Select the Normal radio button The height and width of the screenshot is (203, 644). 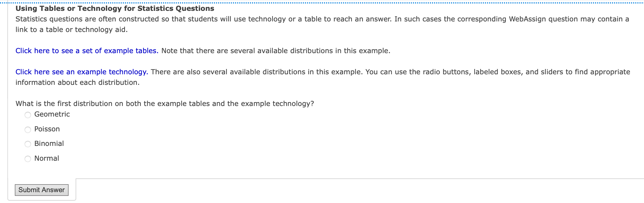27,159
